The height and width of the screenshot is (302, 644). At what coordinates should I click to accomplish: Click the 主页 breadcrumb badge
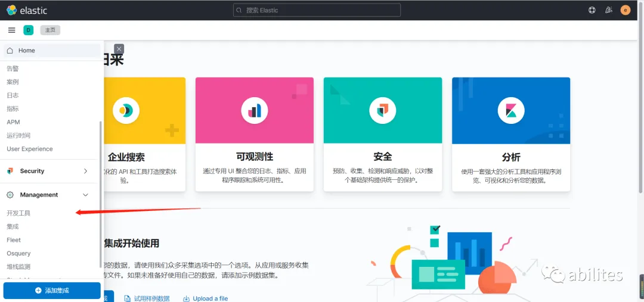point(50,30)
